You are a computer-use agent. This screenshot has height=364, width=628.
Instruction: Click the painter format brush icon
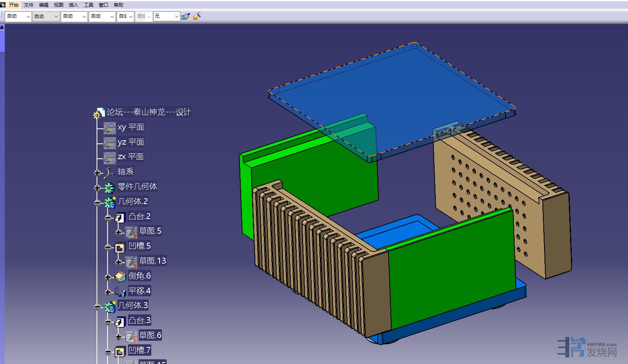coord(186,16)
